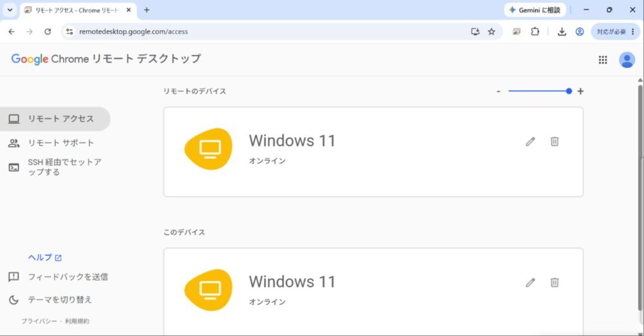Click the リモートのデバイス heading text

pos(194,91)
